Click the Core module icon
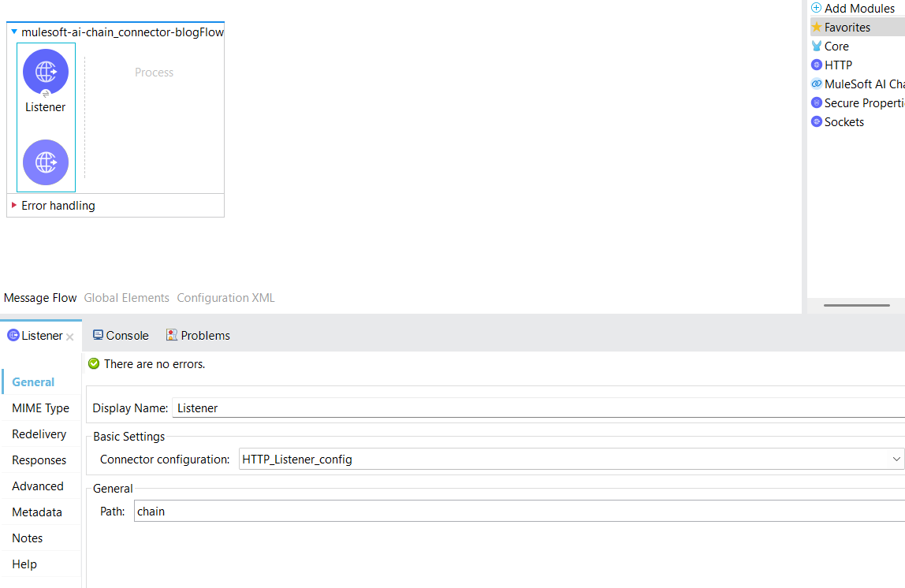Image resolution: width=905 pixels, height=588 pixels. pyautogui.click(x=816, y=47)
